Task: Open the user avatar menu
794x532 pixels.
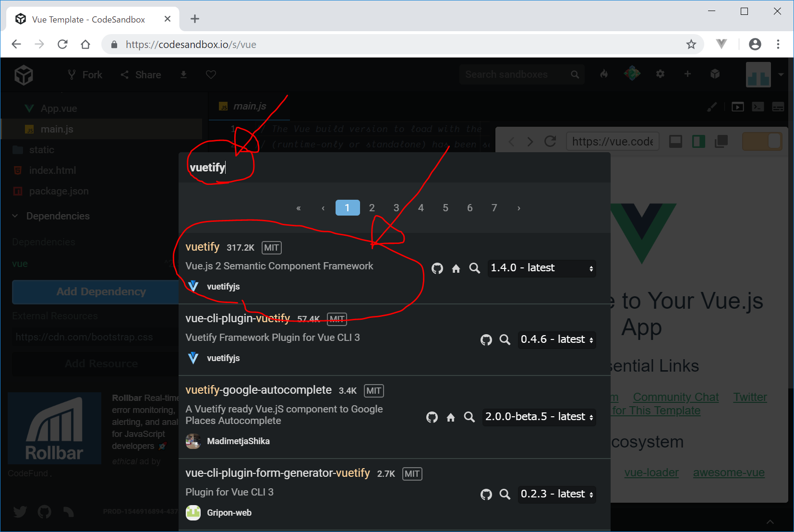Action: (x=758, y=74)
